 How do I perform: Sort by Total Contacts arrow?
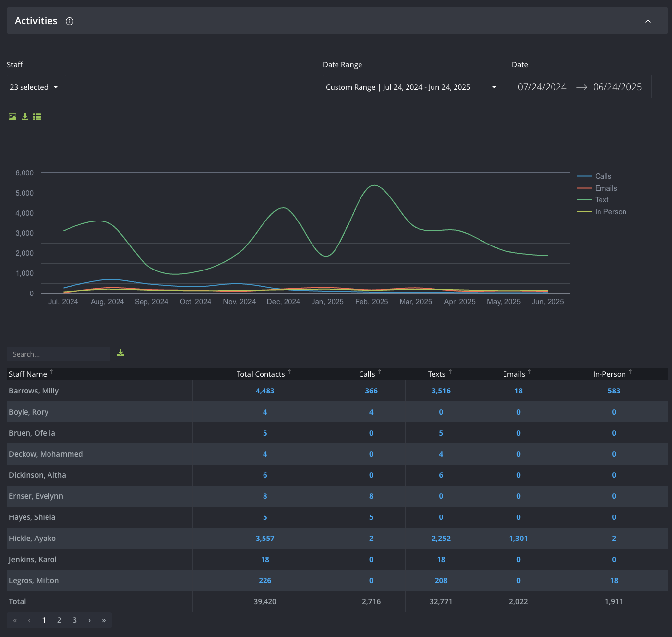pyautogui.click(x=289, y=372)
